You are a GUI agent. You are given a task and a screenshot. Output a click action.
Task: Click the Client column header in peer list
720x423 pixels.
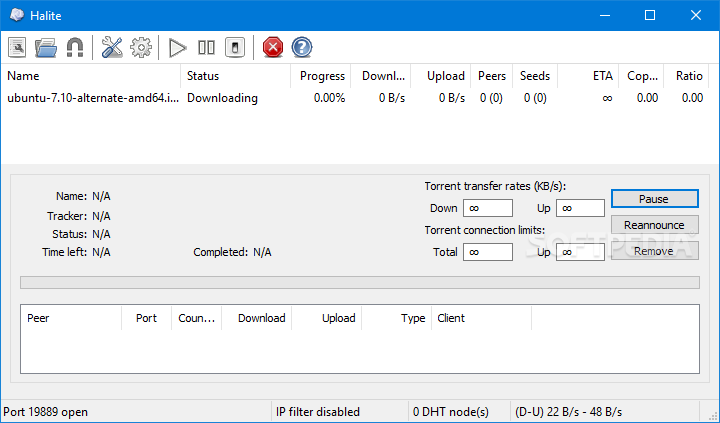pos(481,318)
